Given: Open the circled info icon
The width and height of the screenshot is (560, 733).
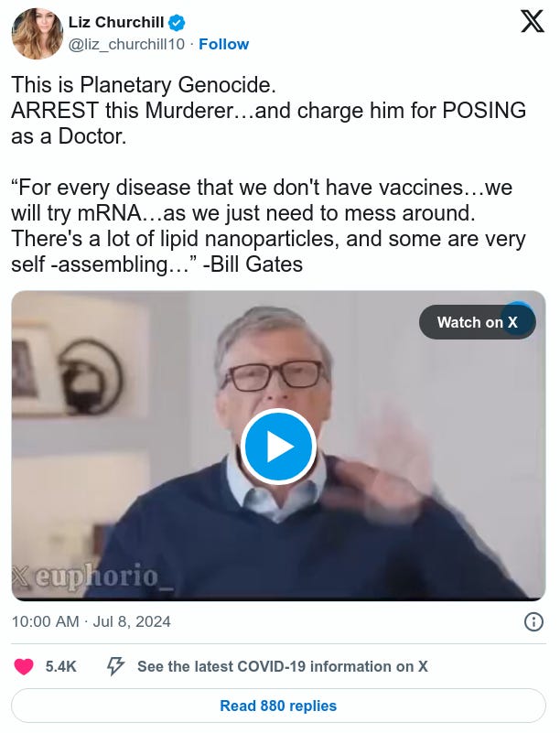Looking at the screenshot, I should click(x=533, y=621).
